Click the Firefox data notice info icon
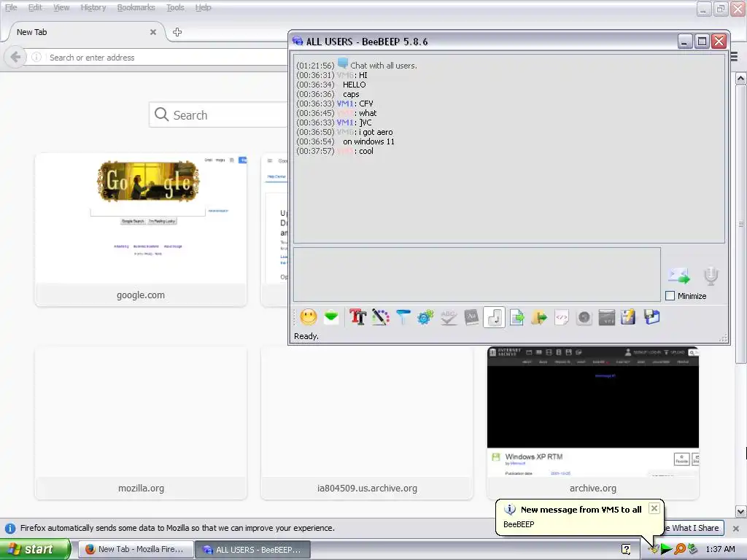Viewport: 747px width, 560px height. coord(10,528)
